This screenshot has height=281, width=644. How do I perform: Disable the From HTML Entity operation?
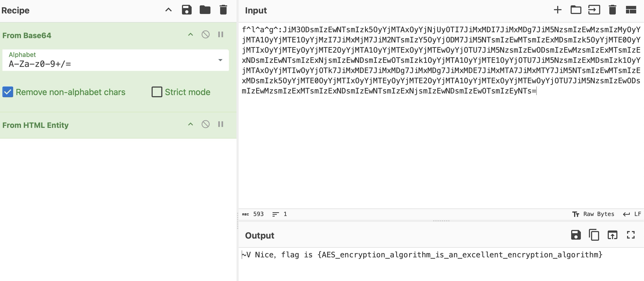pyautogui.click(x=206, y=124)
